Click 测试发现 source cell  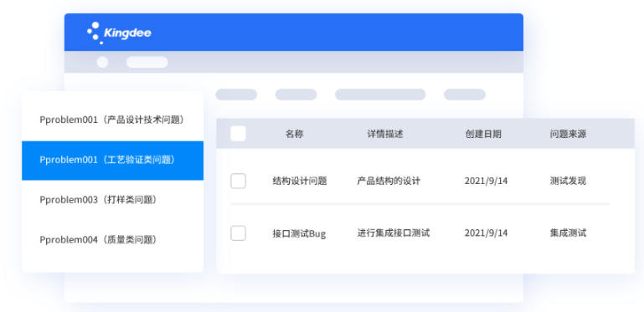point(568,181)
